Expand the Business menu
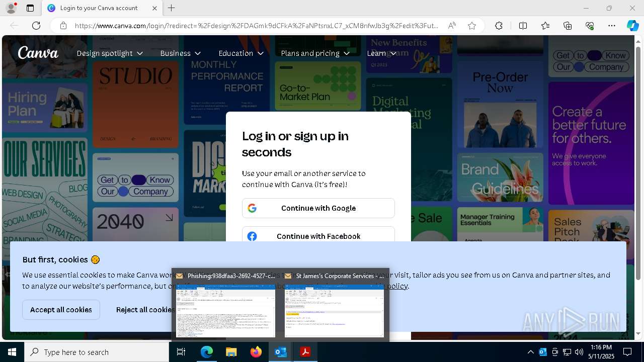 click(180, 53)
